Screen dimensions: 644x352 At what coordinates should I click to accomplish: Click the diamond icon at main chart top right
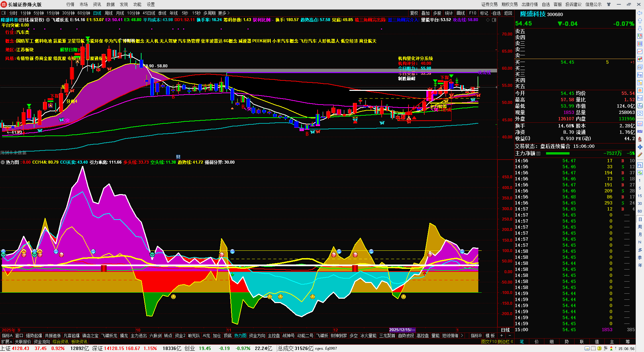click(x=488, y=20)
